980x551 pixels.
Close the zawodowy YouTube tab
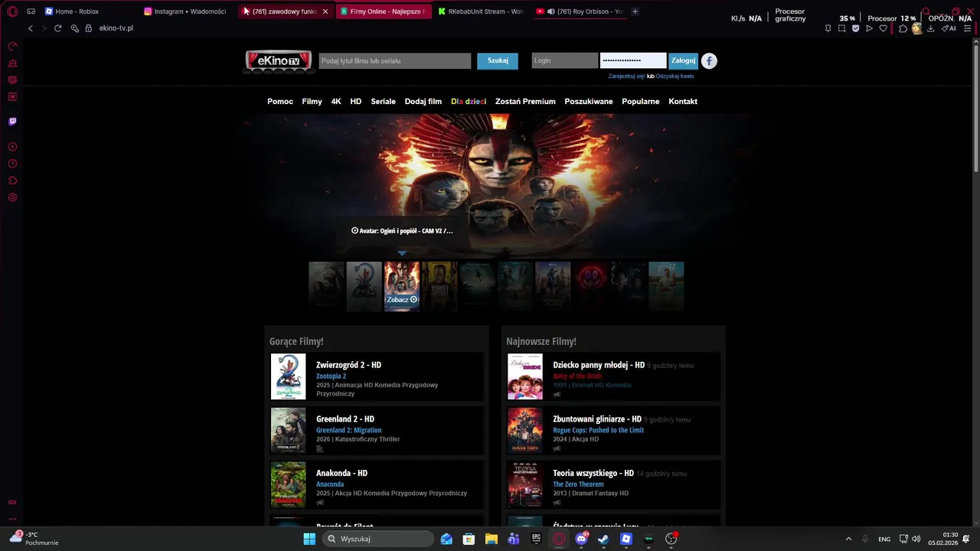pyautogui.click(x=325, y=11)
